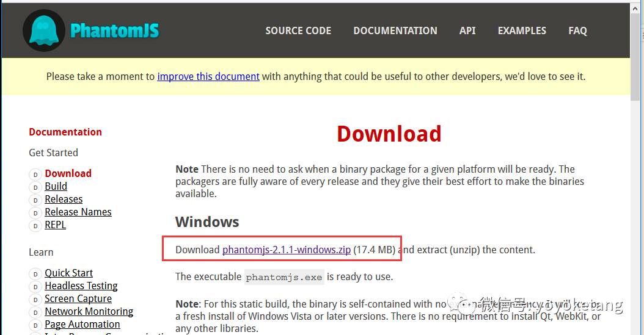Open the Headless Testing sidebar link
Image resolution: width=644 pixels, height=335 pixels.
coord(81,286)
